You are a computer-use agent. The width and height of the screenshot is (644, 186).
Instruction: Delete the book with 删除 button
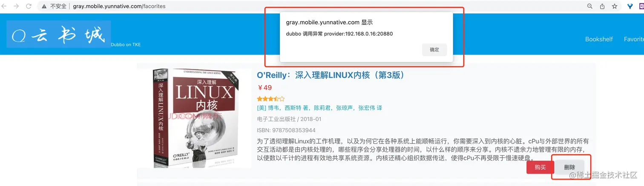pos(569,167)
